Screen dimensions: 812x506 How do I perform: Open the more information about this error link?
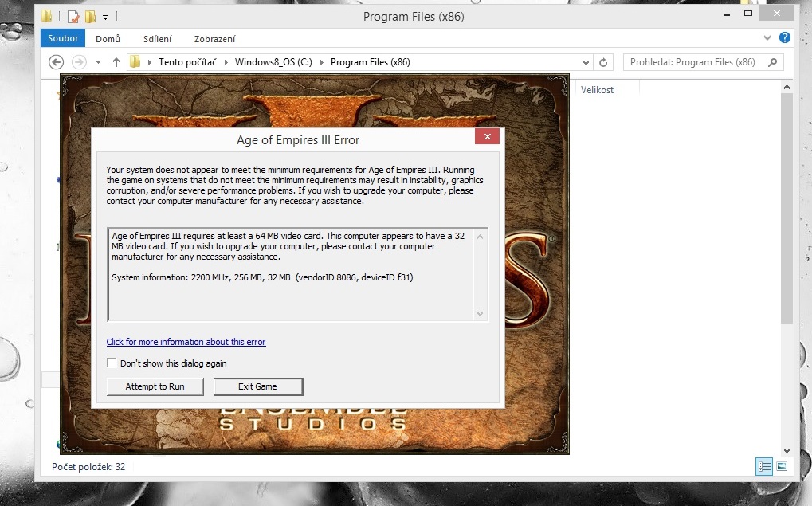(x=186, y=342)
